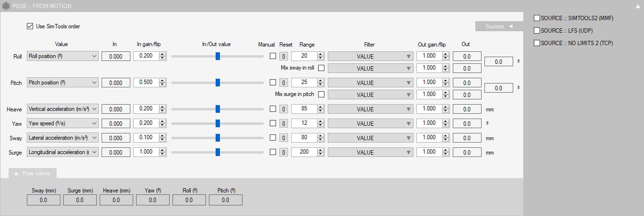Enable Mix sway in roll checkbox
The height and width of the screenshot is (216, 644).
321,68
